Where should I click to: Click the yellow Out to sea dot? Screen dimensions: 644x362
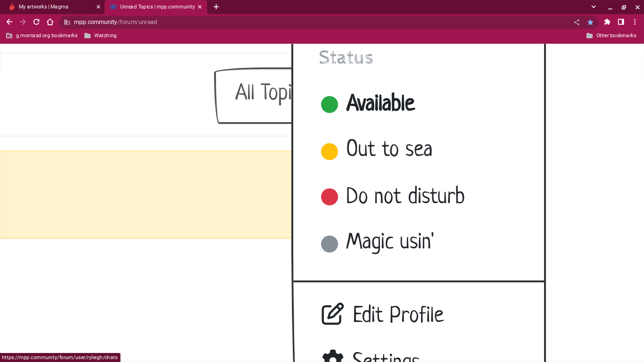(330, 152)
